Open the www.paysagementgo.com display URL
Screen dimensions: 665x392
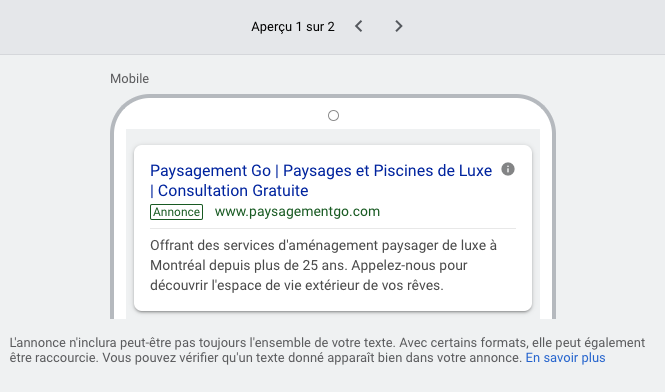pos(297,211)
